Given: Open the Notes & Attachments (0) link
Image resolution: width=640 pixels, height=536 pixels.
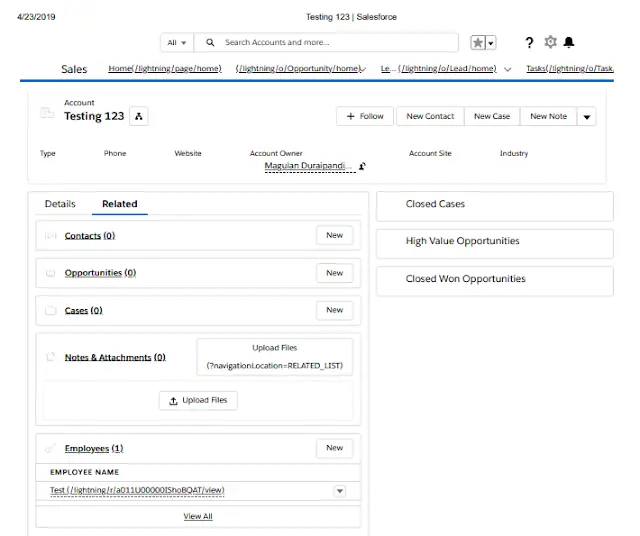Looking at the screenshot, I should 115,357.
